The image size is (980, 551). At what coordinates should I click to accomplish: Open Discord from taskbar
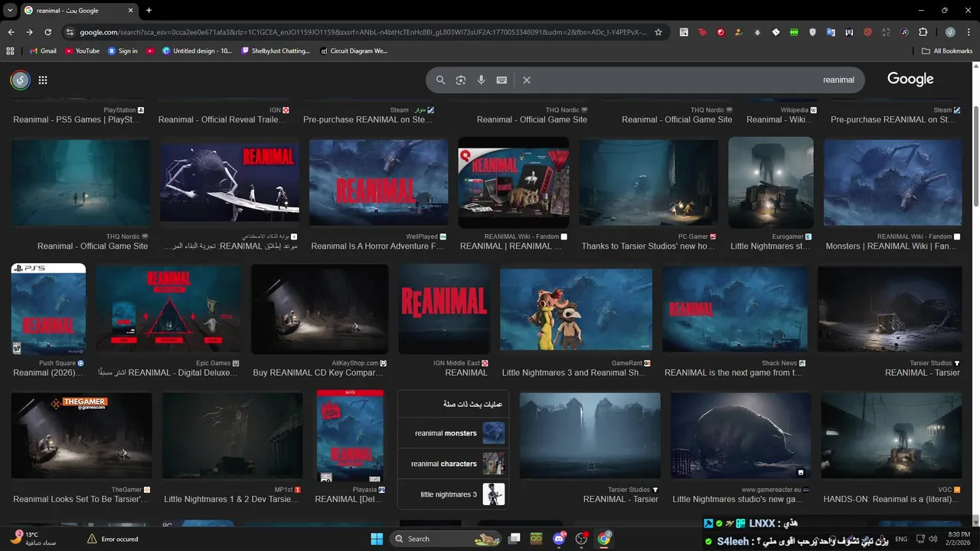coord(559,539)
